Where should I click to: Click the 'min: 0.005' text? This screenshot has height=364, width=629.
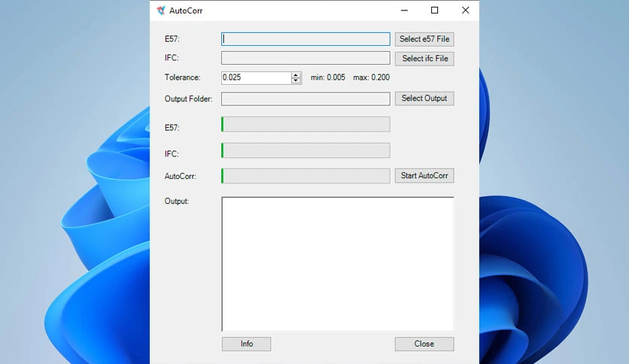(328, 77)
